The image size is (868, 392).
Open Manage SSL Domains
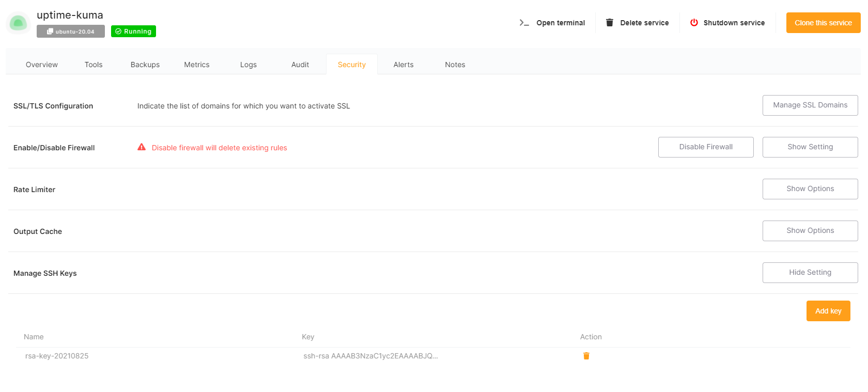[810, 105]
